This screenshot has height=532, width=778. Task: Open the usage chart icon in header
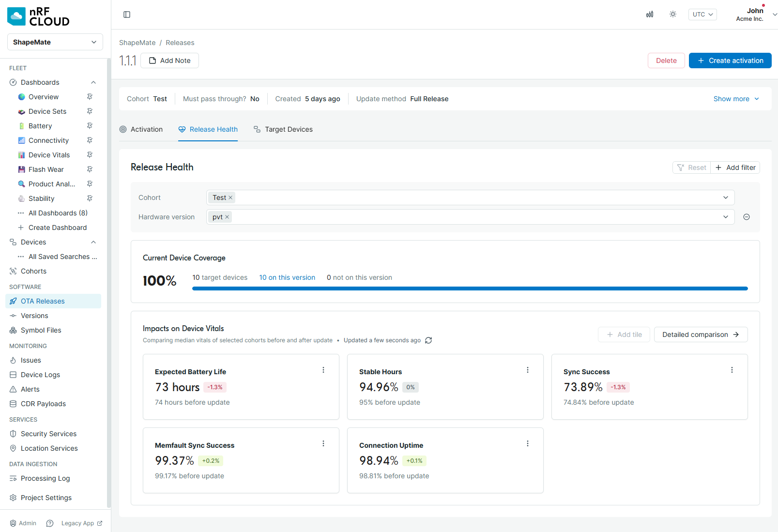650,15
